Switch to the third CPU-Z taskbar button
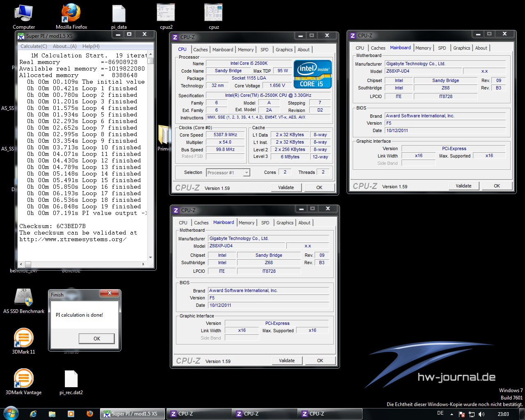Image resolution: width=525 pixels, height=420 pixels. coord(330,414)
